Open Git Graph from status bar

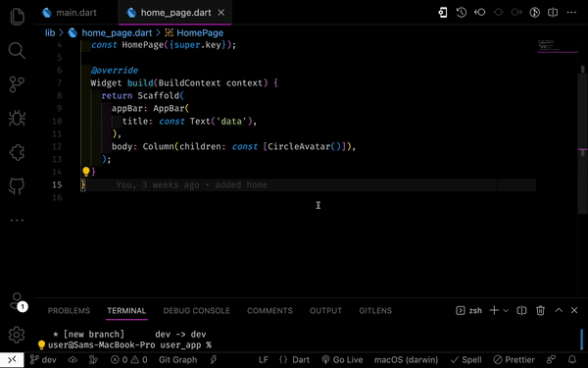tap(177, 360)
